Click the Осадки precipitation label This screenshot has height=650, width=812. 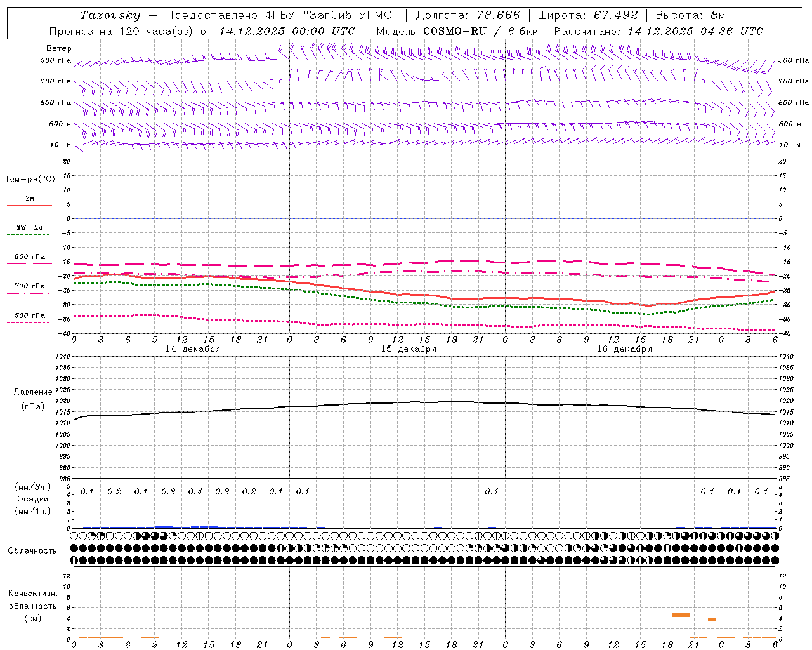coord(33,499)
